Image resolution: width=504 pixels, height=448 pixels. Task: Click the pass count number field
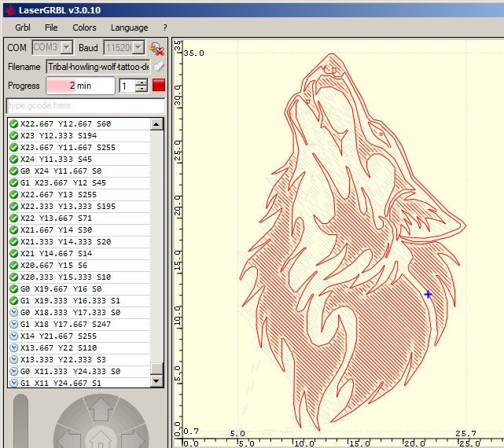(x=127, y=86)
